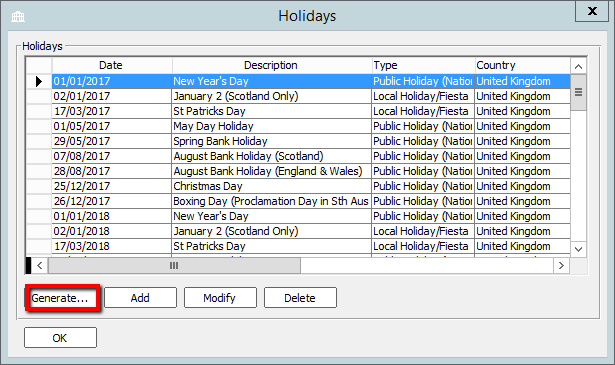
Task: Sort by the Date column header
Action: tap(112, 65)
